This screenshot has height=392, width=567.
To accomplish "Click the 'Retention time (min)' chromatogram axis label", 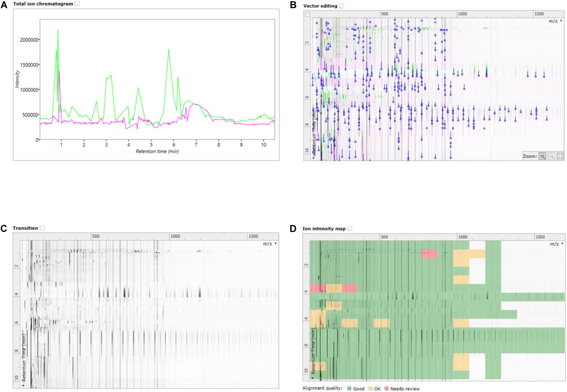I will [157, 151].
